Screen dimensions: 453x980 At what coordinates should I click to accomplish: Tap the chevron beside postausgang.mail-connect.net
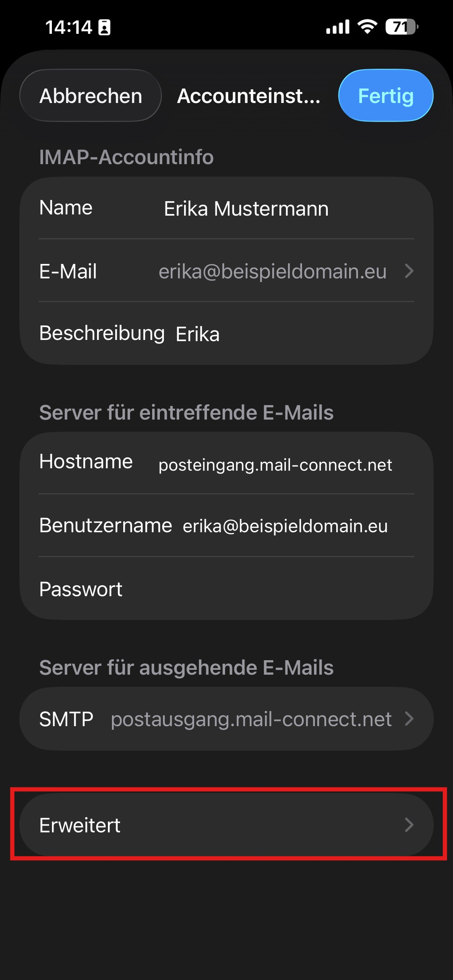coord(409,719)
